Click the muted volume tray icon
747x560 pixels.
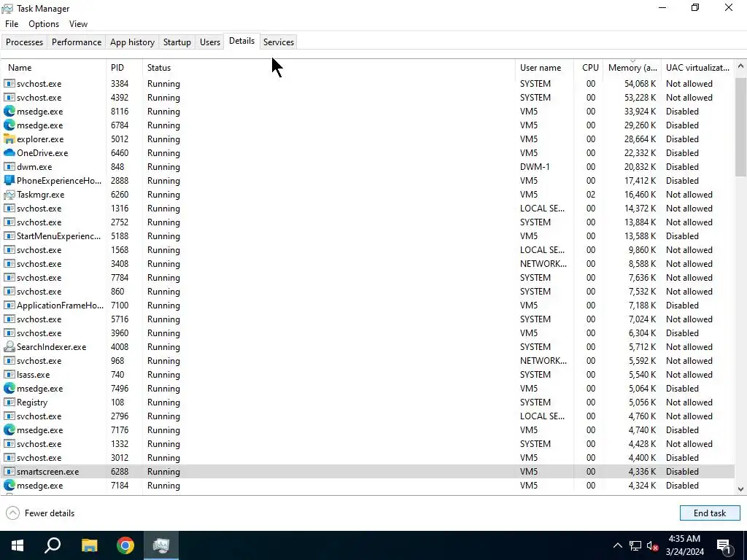pos(653,545)
